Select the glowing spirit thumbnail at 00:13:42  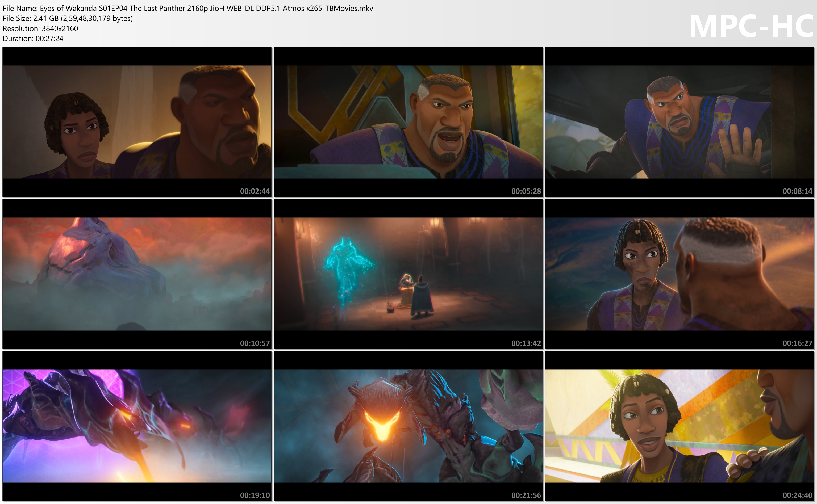point(408,274)
